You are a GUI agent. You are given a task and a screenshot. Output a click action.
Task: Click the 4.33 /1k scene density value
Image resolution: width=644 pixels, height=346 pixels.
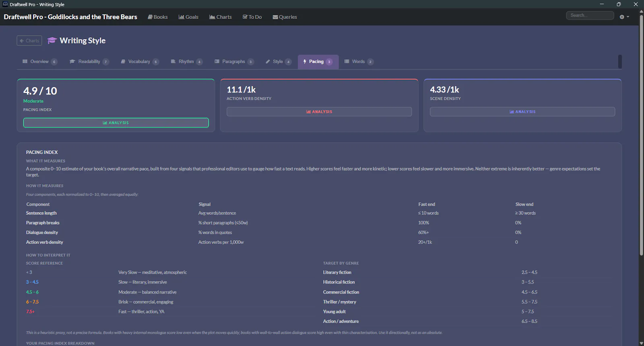coord(444,90)
